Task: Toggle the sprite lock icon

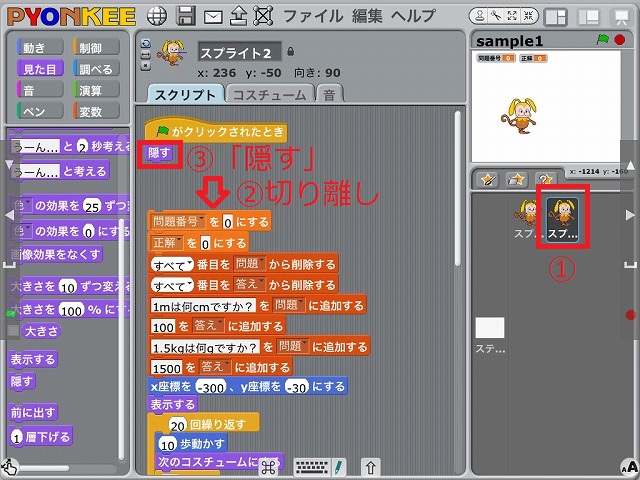Action: [x=291, y=51]
